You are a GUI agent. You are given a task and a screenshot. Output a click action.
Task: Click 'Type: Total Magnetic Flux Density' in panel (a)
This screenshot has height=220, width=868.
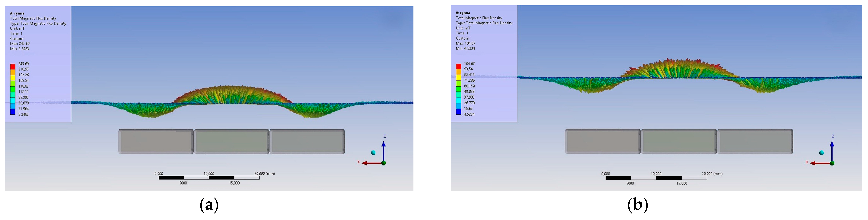coord(38,23)
